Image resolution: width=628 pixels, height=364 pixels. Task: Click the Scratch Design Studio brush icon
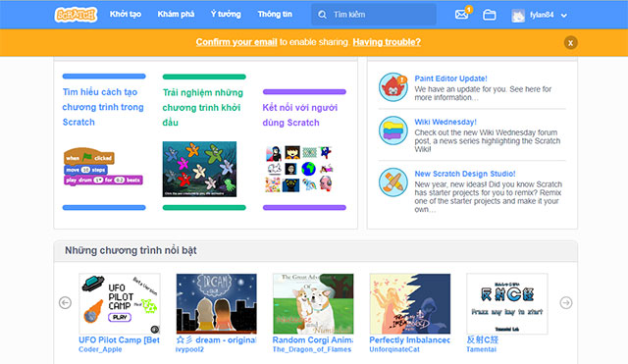coord(393,182)
